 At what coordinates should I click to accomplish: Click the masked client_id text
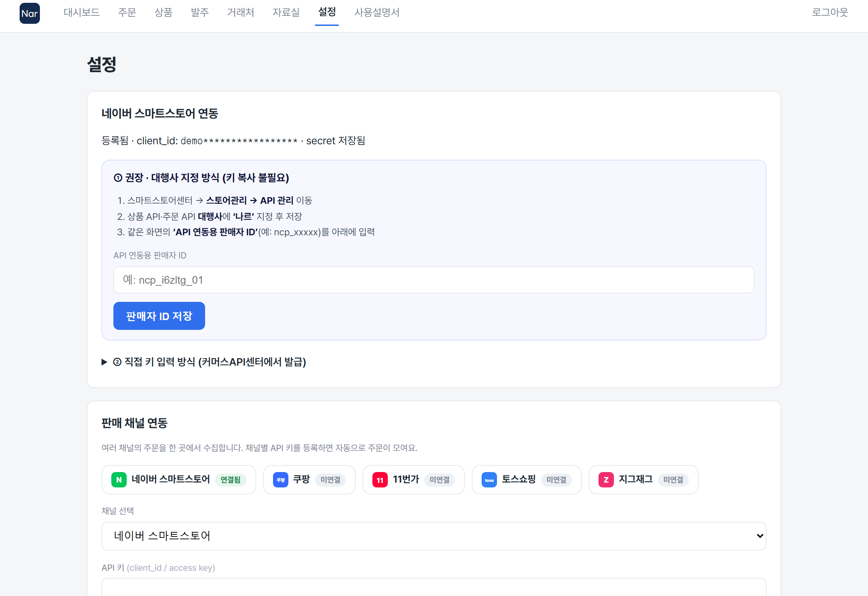(239, 141)
